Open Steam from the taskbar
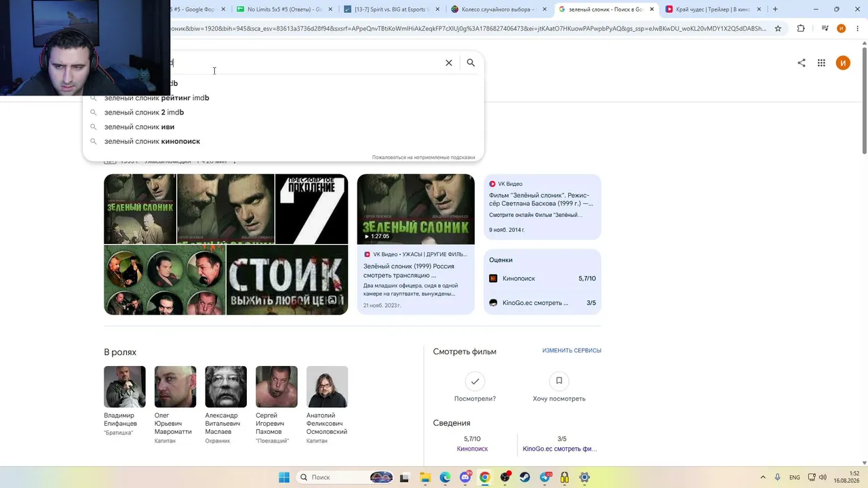This screenshot has width=868, height=488. tap(525, 477)
